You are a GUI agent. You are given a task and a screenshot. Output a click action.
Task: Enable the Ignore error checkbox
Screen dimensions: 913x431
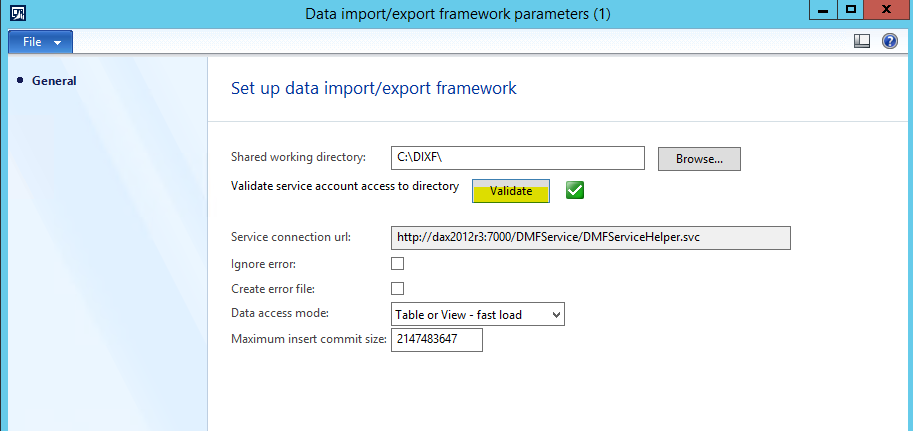[397, 264]
